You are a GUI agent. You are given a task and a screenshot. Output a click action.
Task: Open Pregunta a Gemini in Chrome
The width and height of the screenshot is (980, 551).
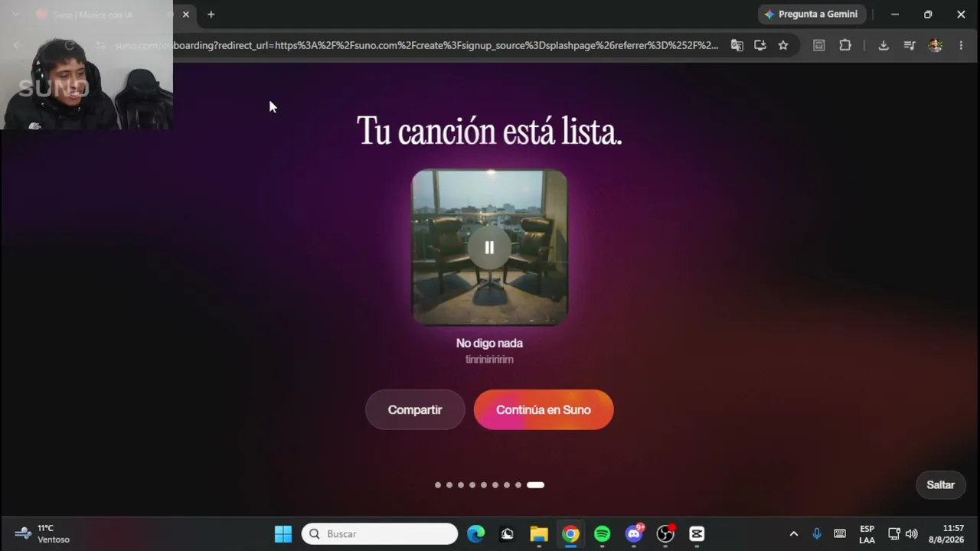(x=812, y=15)
